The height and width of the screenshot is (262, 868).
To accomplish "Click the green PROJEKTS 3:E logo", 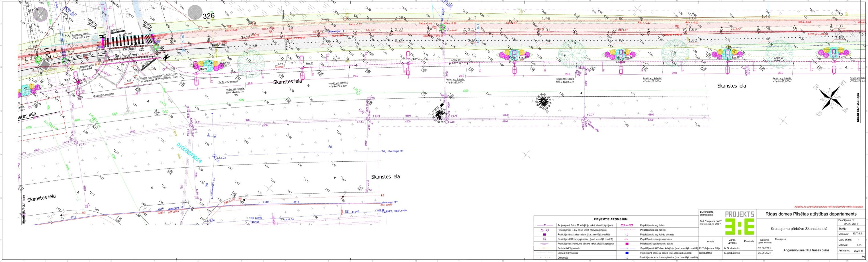I will 740,223.
